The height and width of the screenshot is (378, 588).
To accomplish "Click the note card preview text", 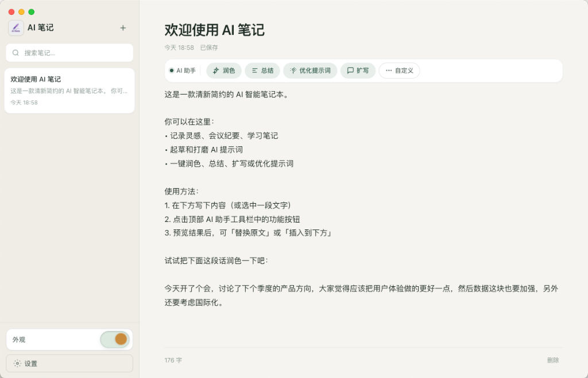I will coord(69,91).
